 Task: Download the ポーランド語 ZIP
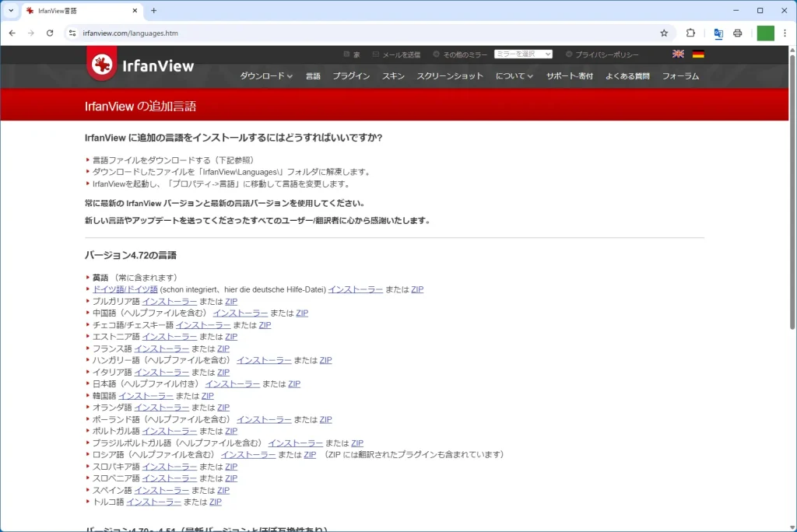[x=326, y=419]
